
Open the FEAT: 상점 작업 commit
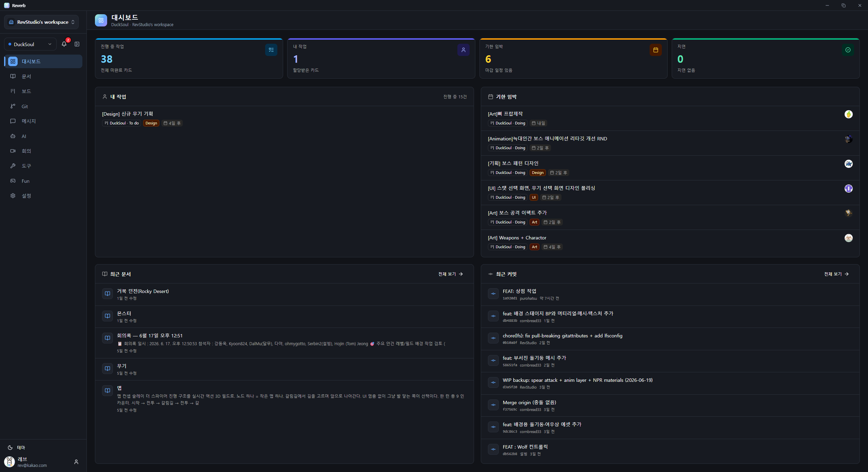[x=670, y=294]
